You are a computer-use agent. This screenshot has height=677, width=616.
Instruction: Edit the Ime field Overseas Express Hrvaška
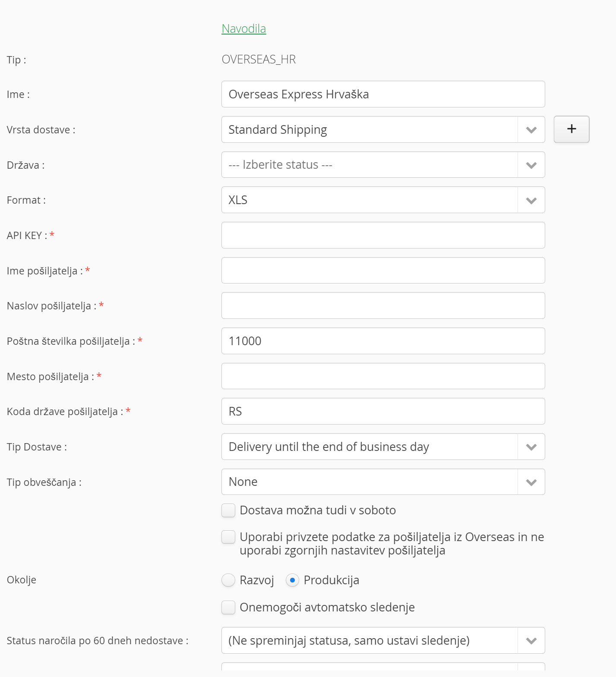[383, 94]
